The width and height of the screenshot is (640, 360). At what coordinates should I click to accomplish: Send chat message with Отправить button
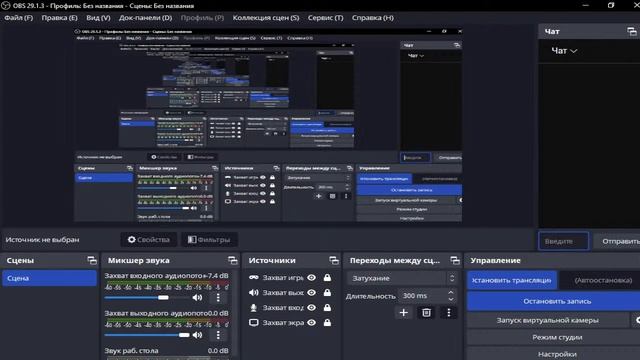coord(618,241)
